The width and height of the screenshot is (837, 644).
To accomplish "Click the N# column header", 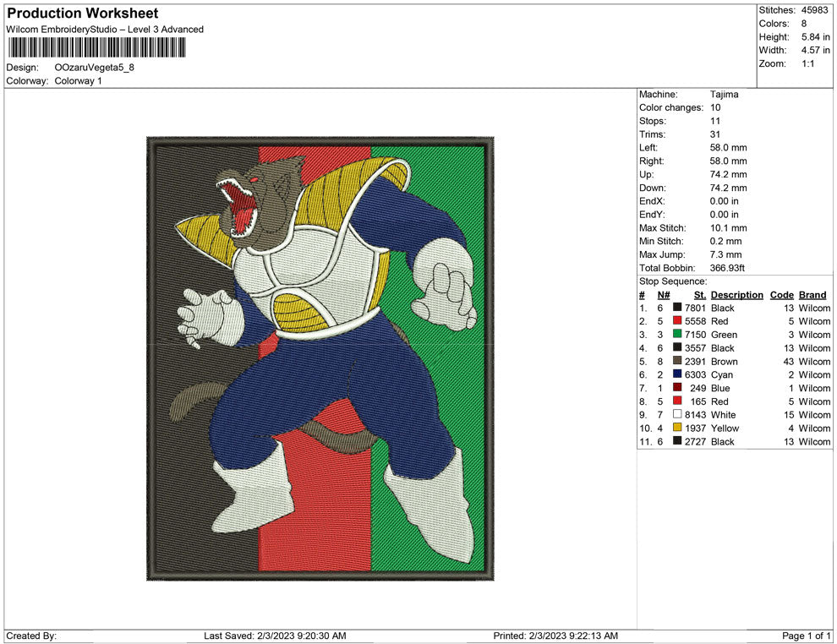I will [x=664, y=295].
